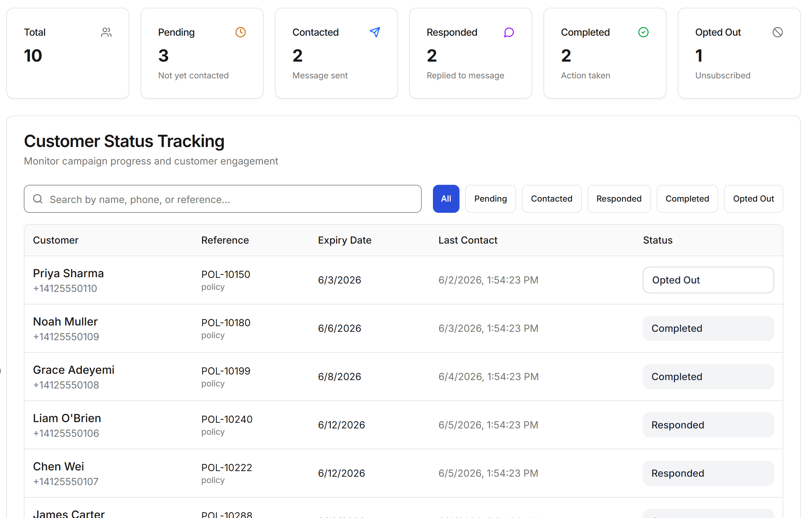Open Priya Sharma's Opted Out status dropdown
The width and height of the screenshot is (812, 518).
(x=708, y=280)
